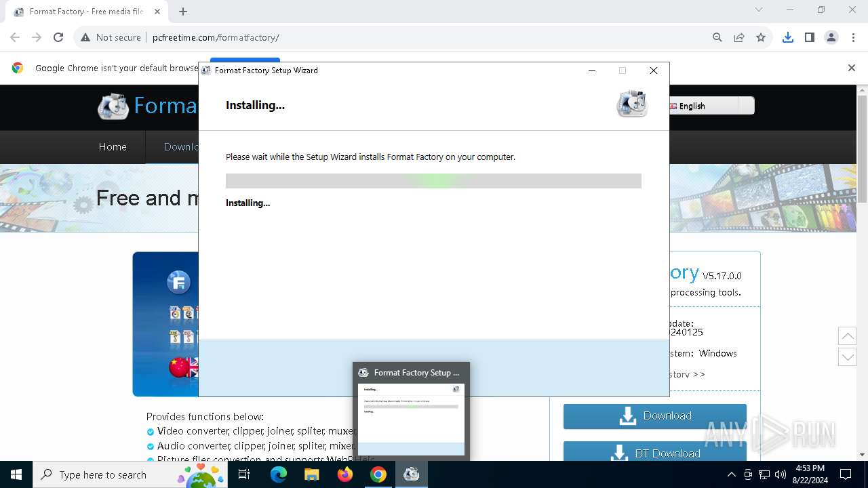This screenshot has width=868, height=488.
Task: Click the page scroll-down arrow box
Action: 847,357
